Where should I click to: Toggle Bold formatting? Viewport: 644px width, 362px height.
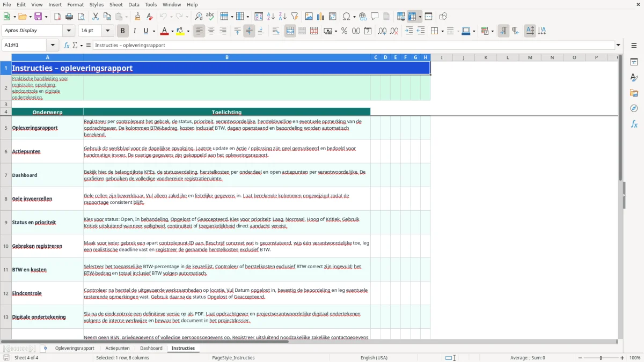(x=123, y=31)
